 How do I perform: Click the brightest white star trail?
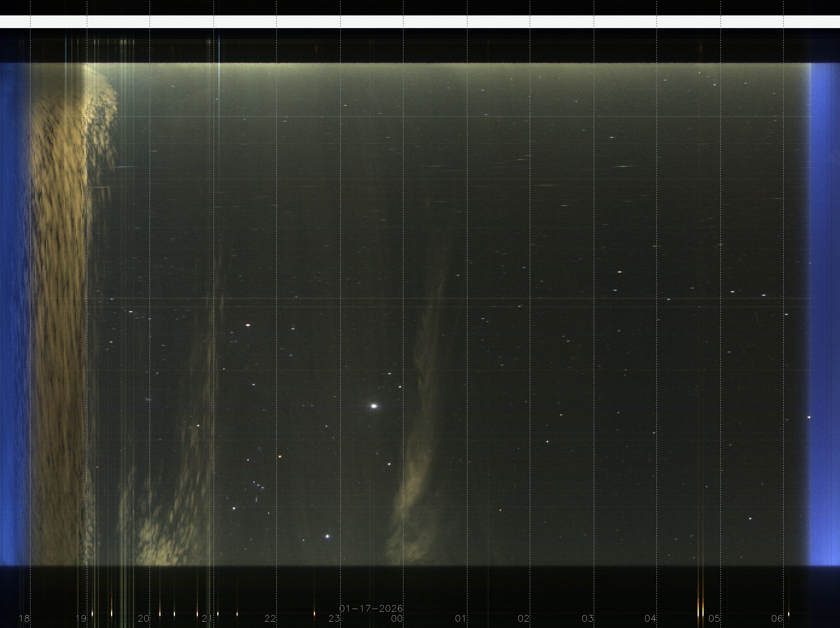pos(374,406)
